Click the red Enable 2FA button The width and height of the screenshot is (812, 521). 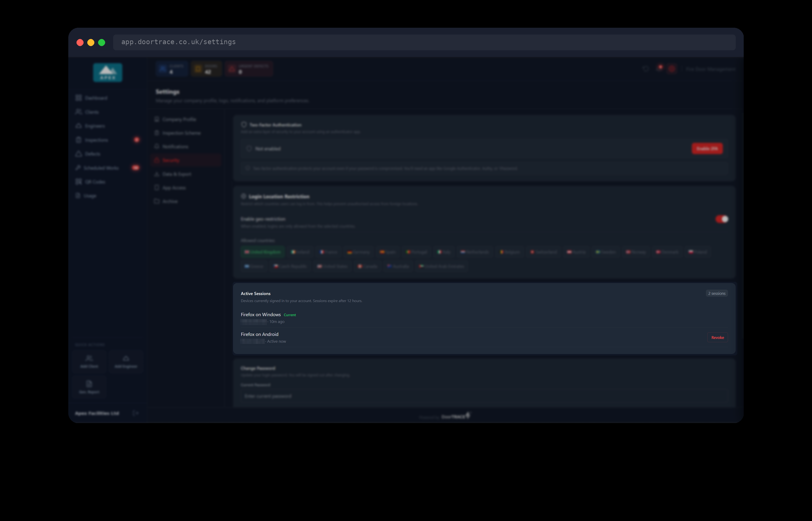coord(707,148)
